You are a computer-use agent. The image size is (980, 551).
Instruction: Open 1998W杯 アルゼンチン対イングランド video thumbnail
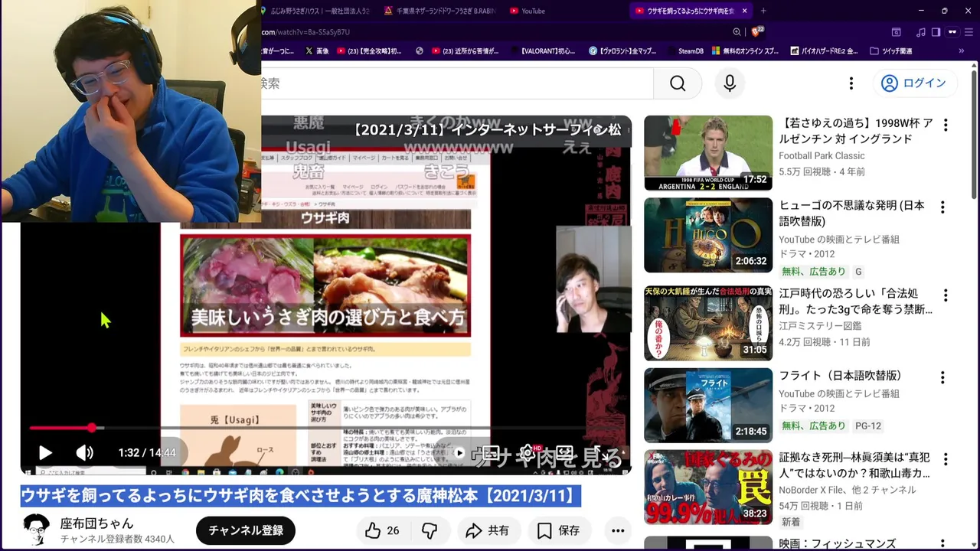708,153
